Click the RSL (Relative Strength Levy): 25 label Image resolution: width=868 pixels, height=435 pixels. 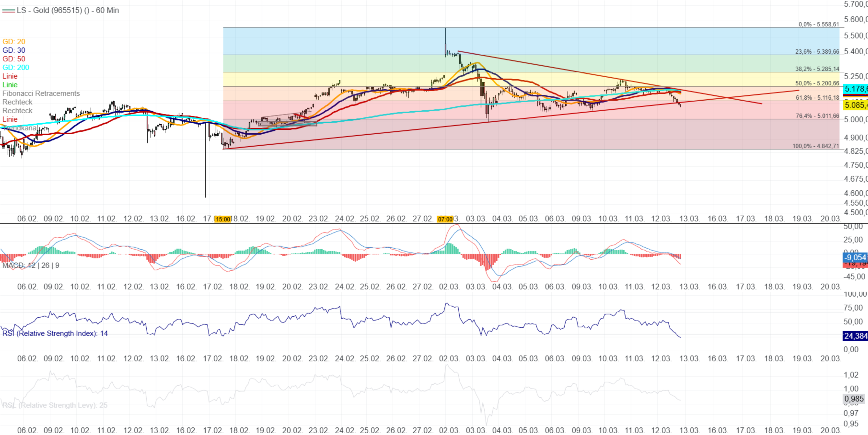tap(55, 405)
